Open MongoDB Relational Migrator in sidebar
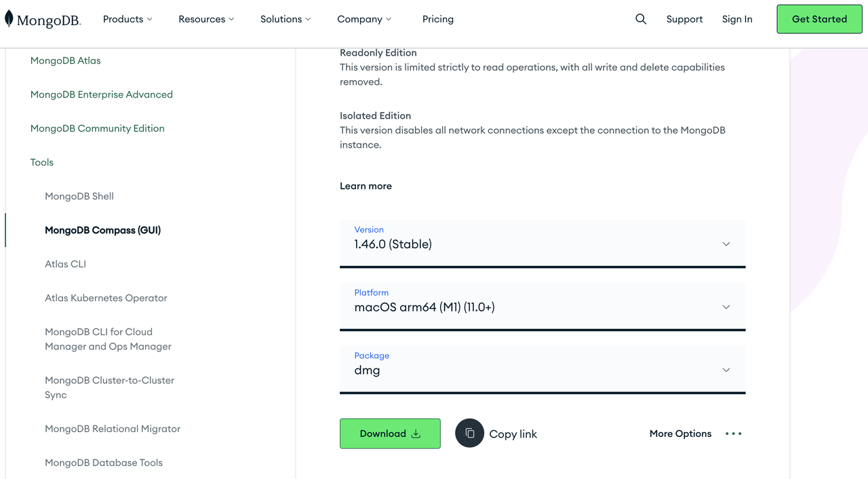Viewport: 868px width, 479px height. pyautogui.click(x=113, y=429)
